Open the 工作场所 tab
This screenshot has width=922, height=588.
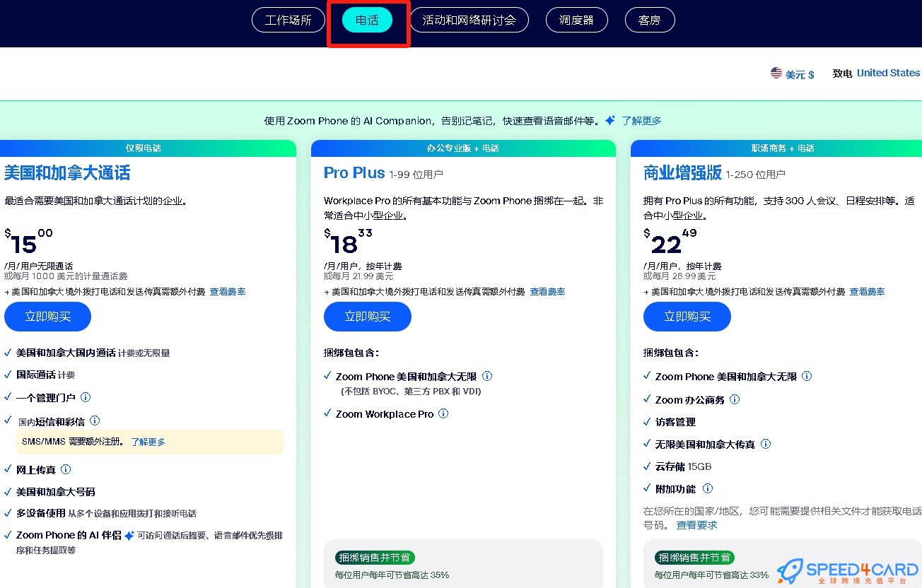point(288,20)
